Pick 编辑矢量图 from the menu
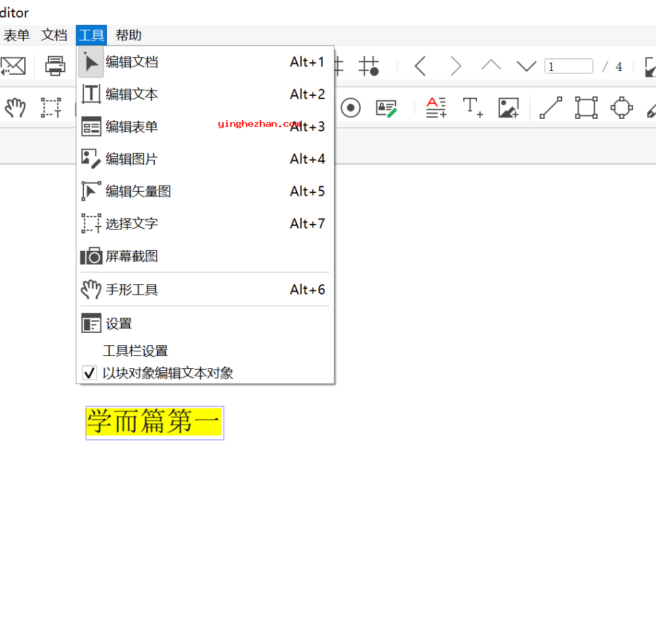 (x=205, y=191)
